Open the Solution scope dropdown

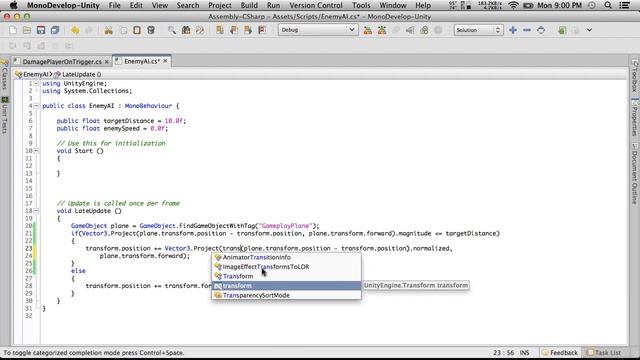pyautogui.click(x=478, y=30)
